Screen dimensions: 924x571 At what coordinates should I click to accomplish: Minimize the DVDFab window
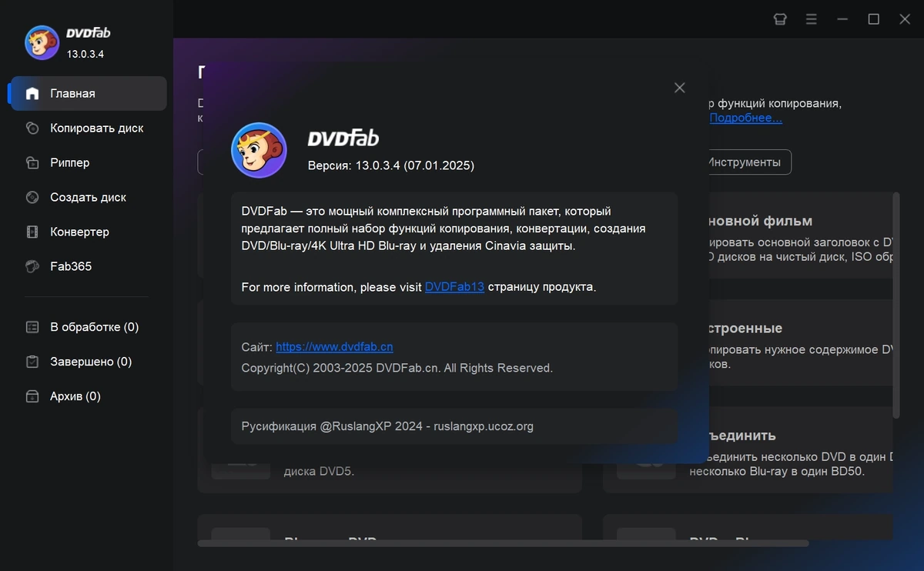point(842,19)
